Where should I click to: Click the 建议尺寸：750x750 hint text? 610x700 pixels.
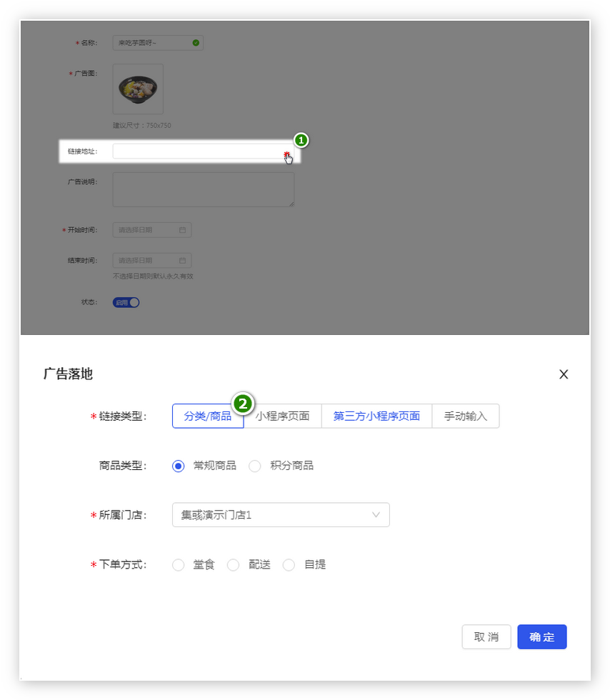coord(141,126)
